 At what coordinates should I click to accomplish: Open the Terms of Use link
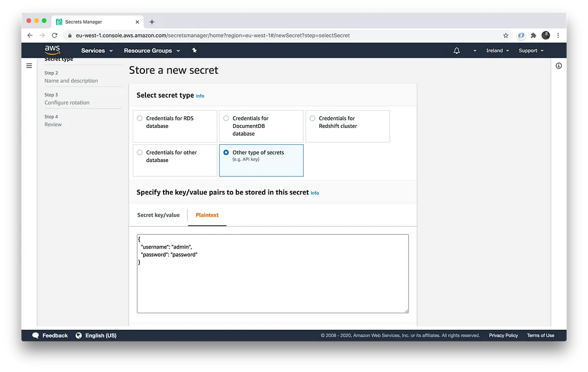click(540, 335)
